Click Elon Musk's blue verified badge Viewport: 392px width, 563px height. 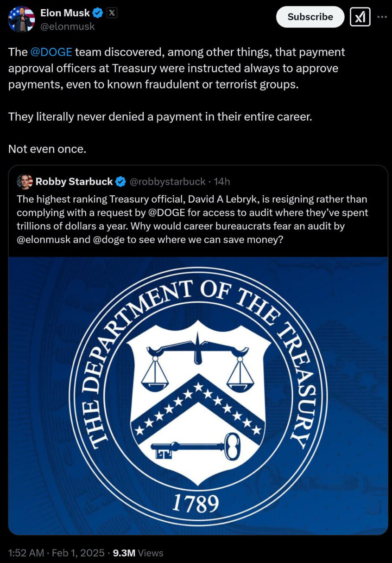(98, 13)
